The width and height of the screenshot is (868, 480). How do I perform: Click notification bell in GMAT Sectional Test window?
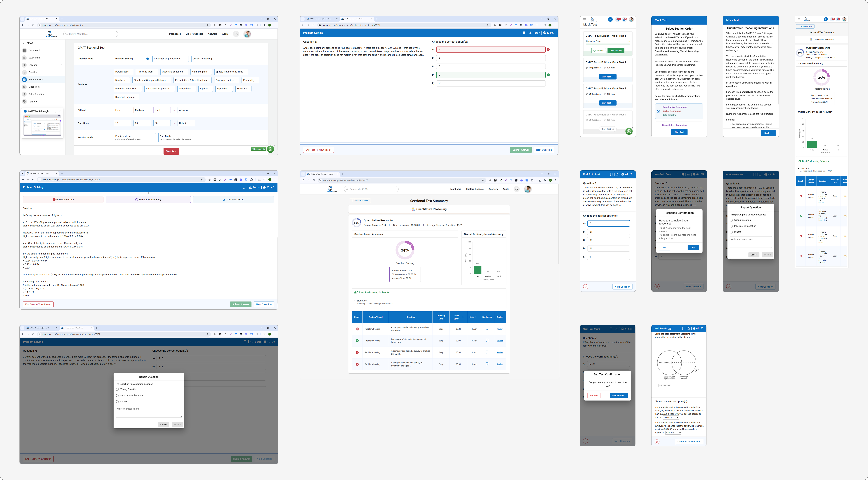point(236,34)
